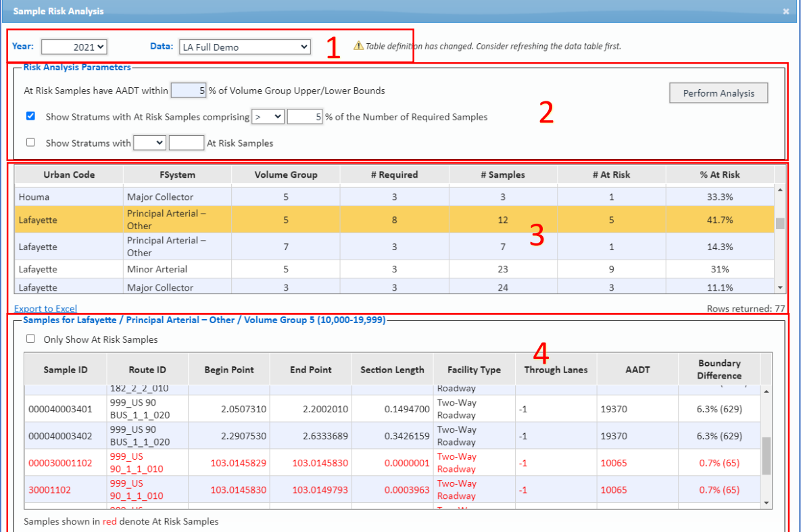Click scroll up arrow in the stratum table
The width and height of the screenshot is (803, 532).
tap(781, 191)
